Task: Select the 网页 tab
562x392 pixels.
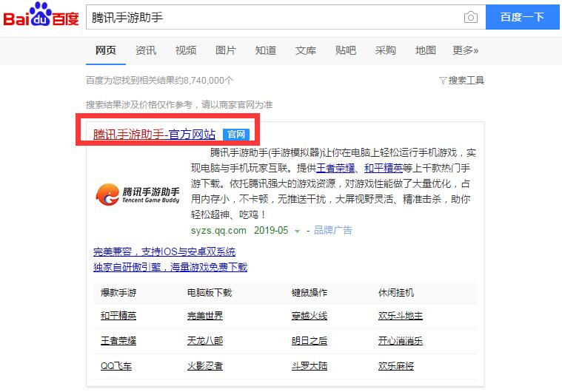Action: [106, 50]
